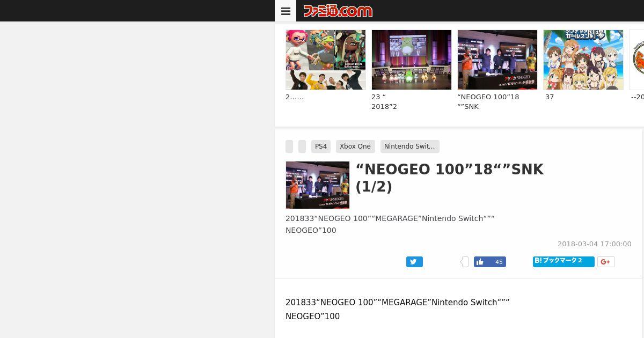Open carousel link '“NEOGEO 100”18 “”SNK'
644x338 pixels.
(488, 102)
